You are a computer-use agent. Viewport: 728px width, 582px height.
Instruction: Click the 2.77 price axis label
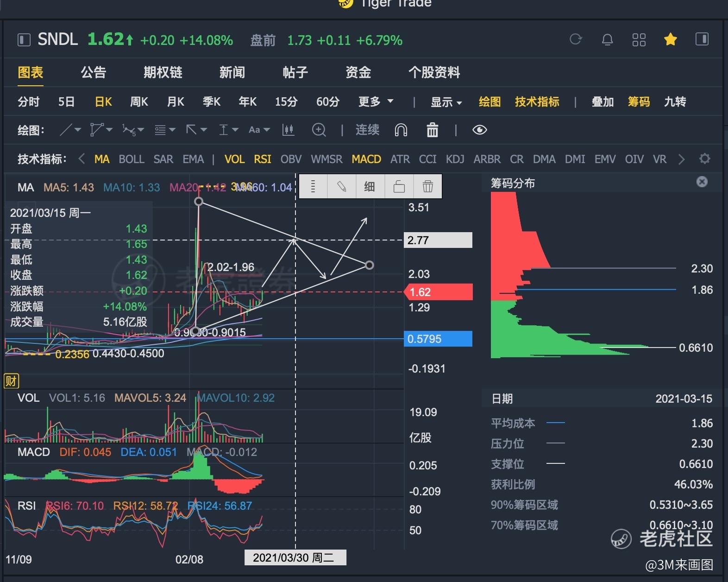(438, 240)
